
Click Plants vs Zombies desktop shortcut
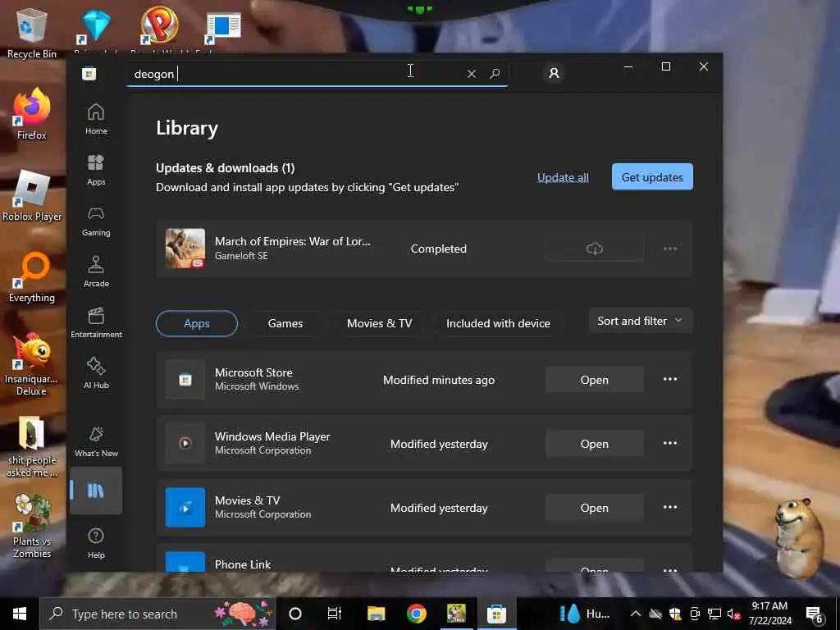click(x=32, y=527)
